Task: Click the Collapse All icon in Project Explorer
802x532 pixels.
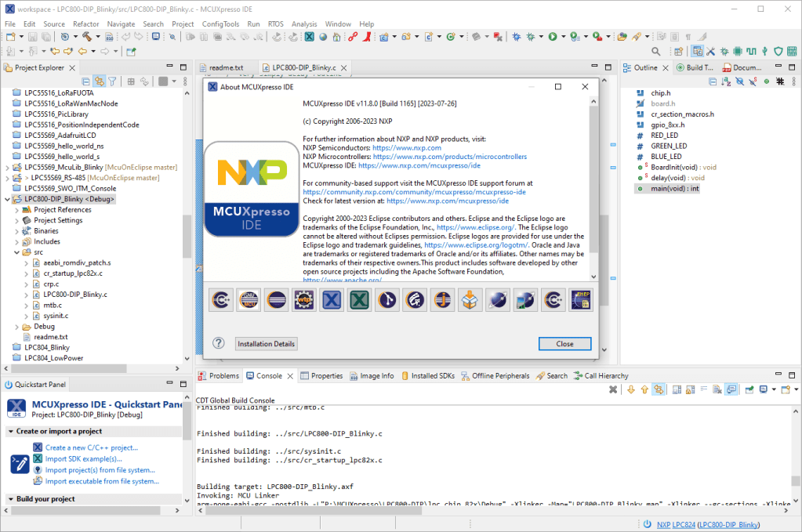Action: (85, 81)
